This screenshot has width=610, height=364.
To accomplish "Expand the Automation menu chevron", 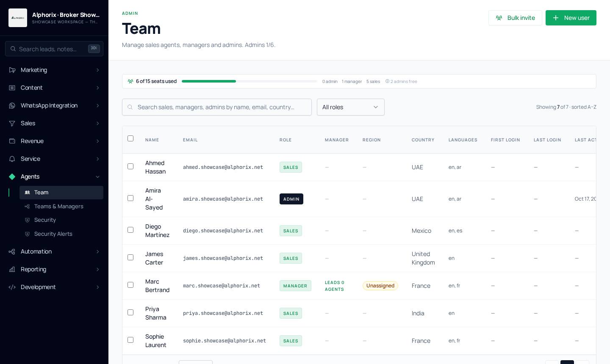I will 98,251.
